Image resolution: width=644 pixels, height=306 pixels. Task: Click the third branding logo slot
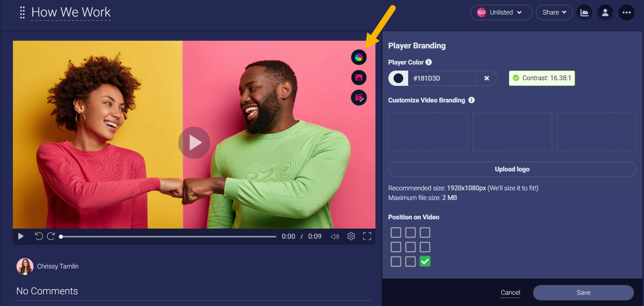tap(596, 132)
